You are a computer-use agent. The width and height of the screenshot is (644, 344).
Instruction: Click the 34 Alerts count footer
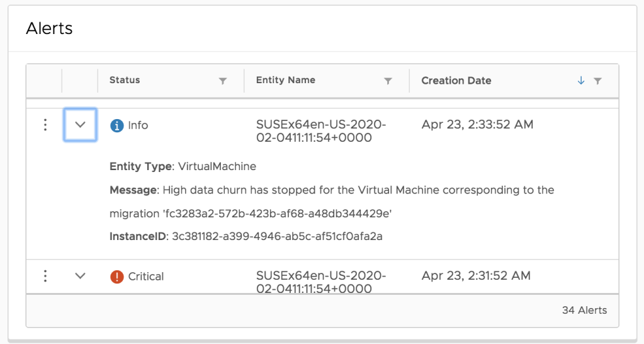[584, 310]
